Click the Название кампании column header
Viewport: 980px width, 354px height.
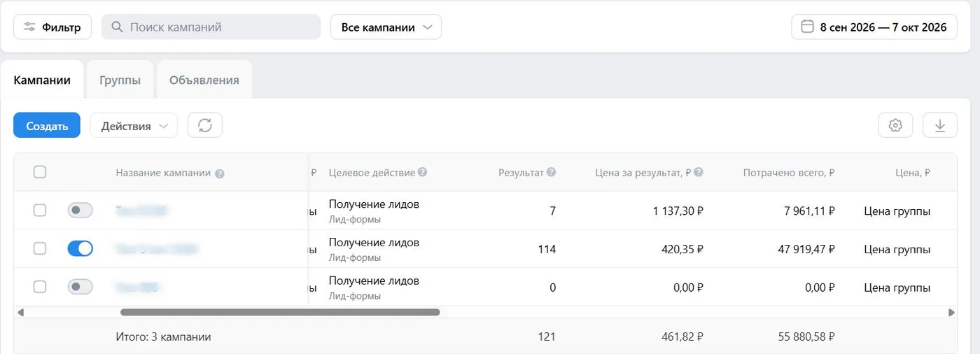(163, 173)
